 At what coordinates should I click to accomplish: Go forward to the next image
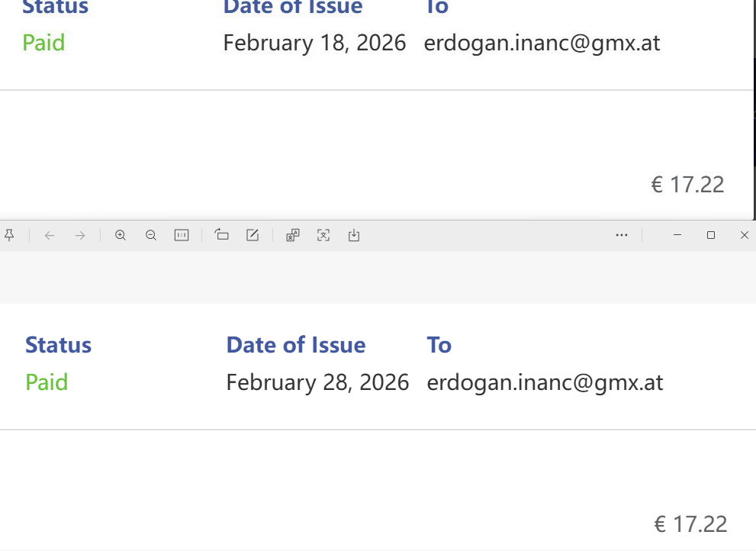click(x=80, y=236)
